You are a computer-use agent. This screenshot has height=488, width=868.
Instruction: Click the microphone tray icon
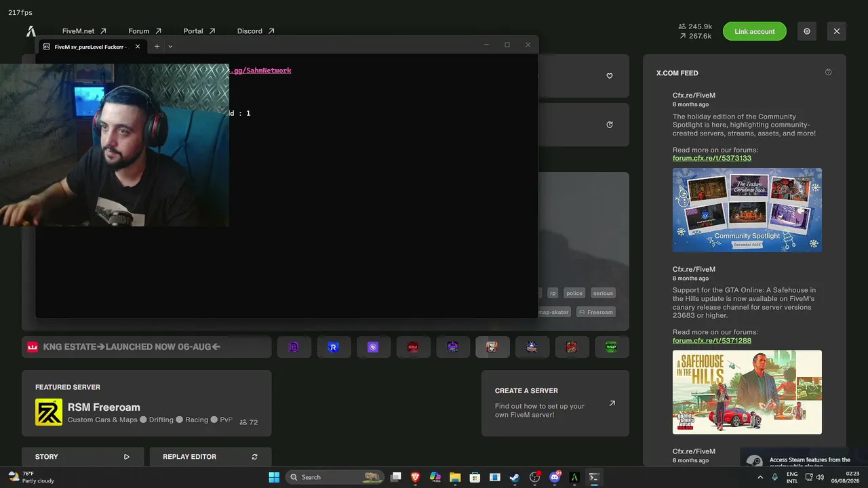pyautogui.click(x=775, y=477)
